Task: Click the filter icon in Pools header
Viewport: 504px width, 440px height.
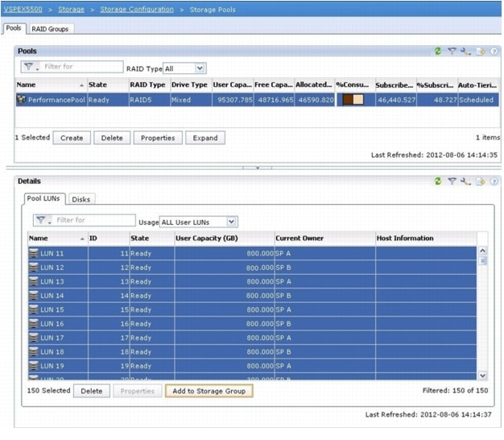Action: [x=452, y=51]
